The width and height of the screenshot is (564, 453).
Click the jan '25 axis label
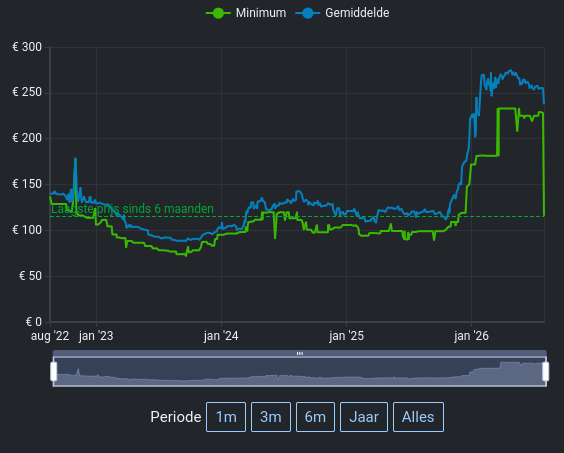pos(346,336)
